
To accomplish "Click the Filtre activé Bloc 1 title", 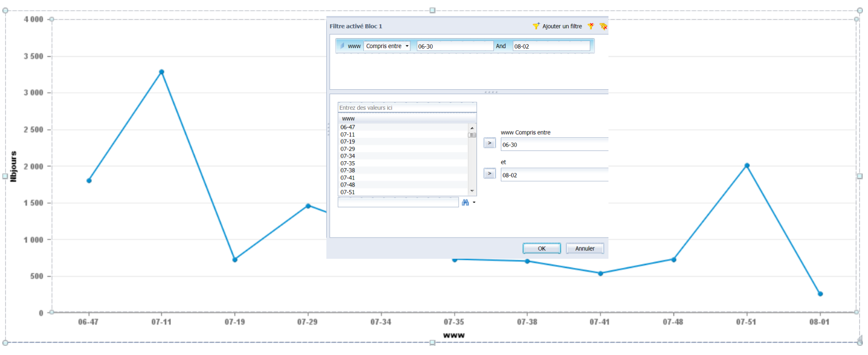I will (x=356, y=26).
